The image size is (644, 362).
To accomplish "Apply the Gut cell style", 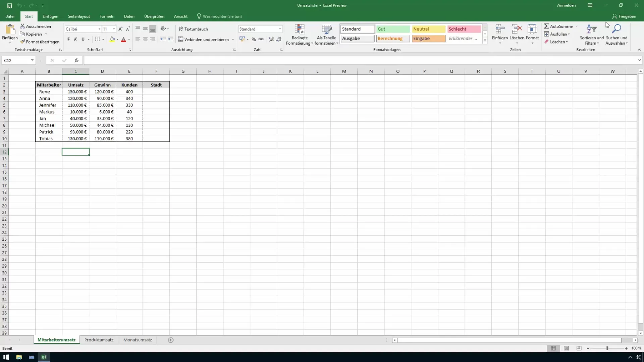I will coord(393,29).
